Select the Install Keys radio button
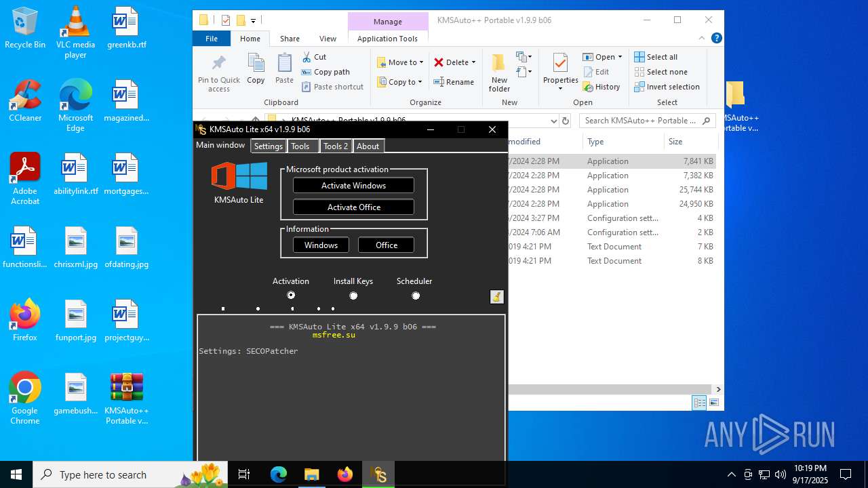The height and width of the screenshot is (488, 868). pyautogui.click(x=353, y=296)
